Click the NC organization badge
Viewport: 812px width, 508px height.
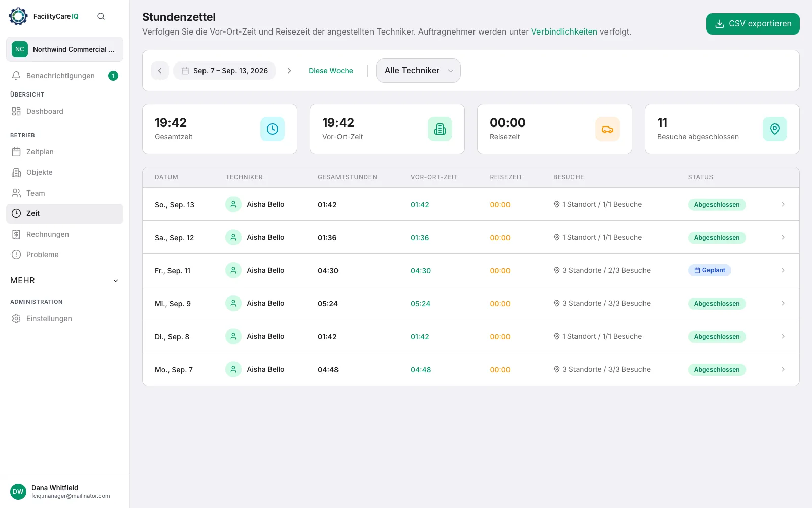coord(20,49)
